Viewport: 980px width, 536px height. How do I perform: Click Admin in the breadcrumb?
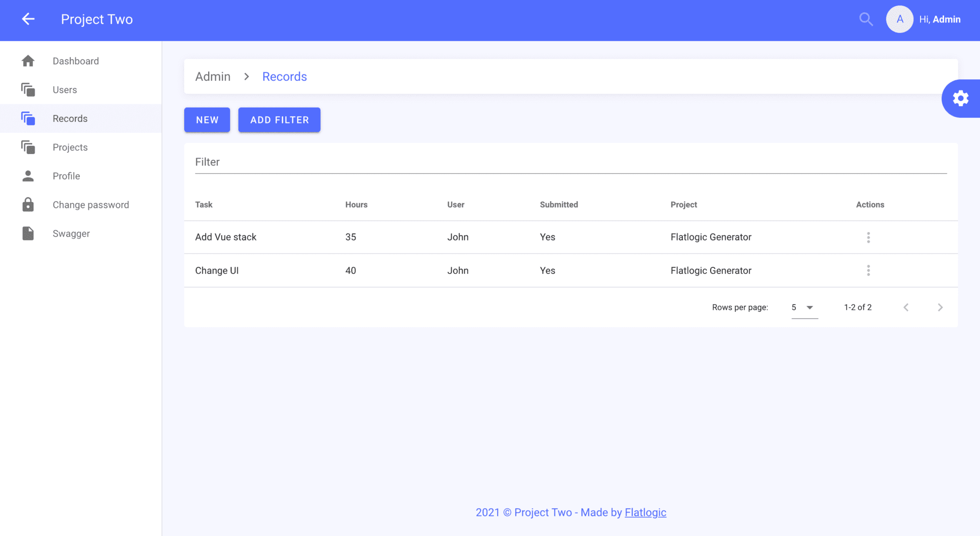point(212,77)
